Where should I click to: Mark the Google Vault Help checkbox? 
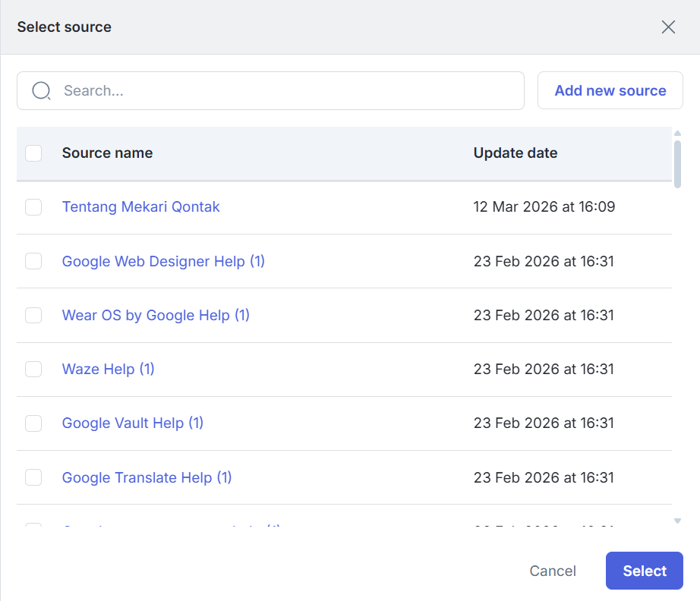click(33, 423)
